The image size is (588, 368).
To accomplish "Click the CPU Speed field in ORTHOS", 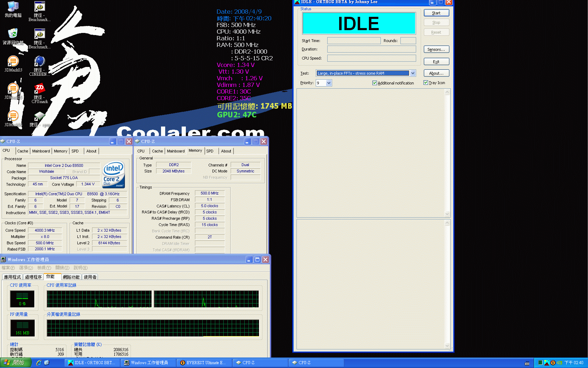I will (x=372, y=58).
